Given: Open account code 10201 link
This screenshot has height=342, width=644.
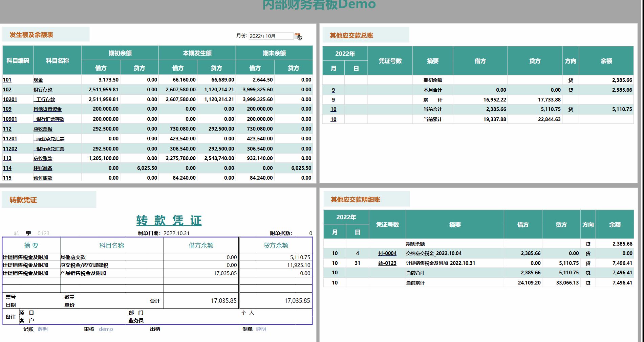Looking at the screenshot, I should pyautogui.click(x=10, y=99).
